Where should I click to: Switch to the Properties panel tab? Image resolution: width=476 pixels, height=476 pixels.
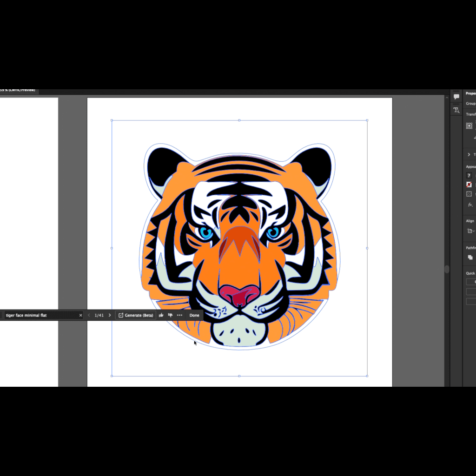coord(470,93)
